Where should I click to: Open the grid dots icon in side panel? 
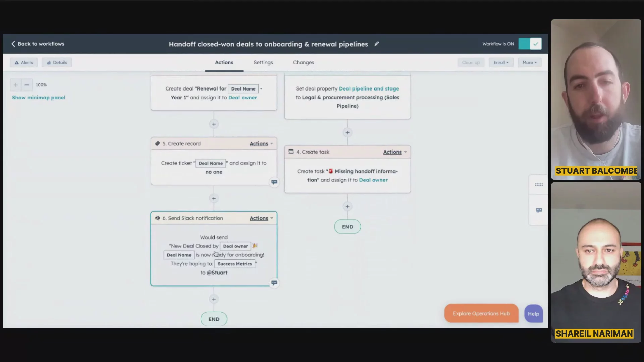539,185
